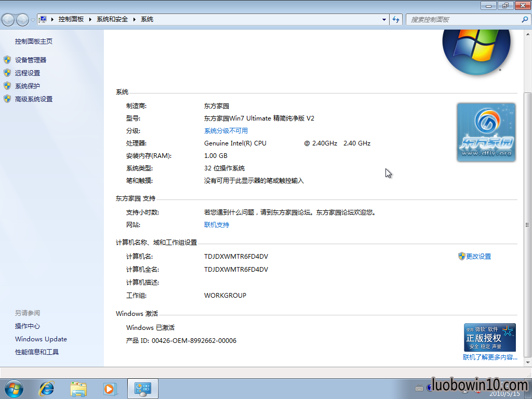The image size is (532, 399).
Task: Expand the arrow after 控制面板 breadcrumb
Action: [x=90, y=19]
